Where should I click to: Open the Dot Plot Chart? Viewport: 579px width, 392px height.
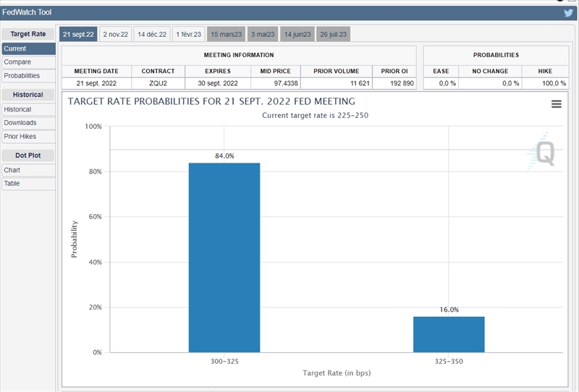pyautogui.click(x=28, y=170)
